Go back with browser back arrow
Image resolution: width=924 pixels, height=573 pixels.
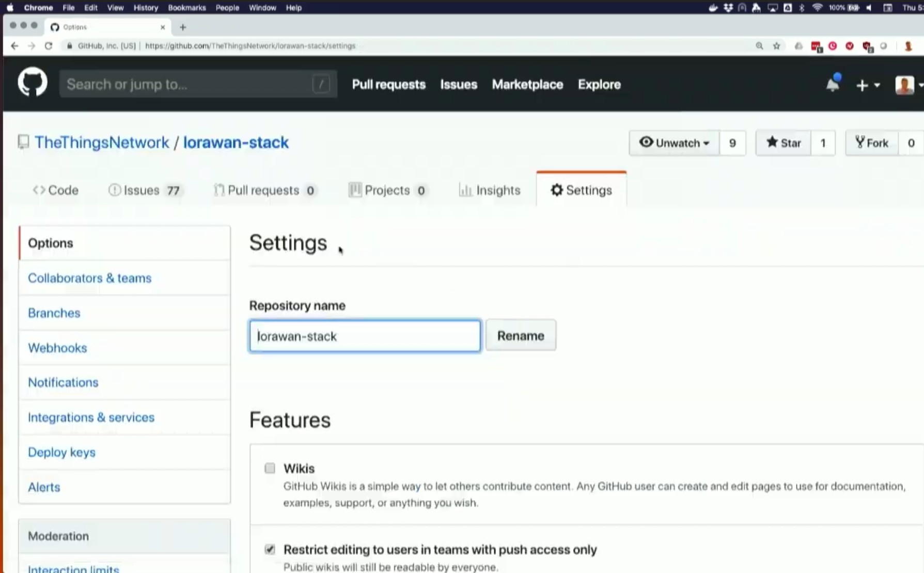(x=14, y=45)
